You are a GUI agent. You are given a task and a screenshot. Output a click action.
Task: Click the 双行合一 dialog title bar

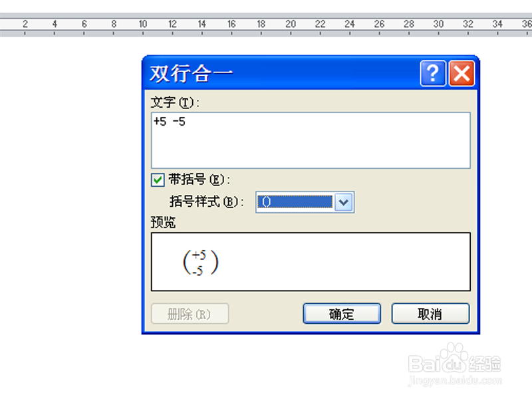point(281,73)
